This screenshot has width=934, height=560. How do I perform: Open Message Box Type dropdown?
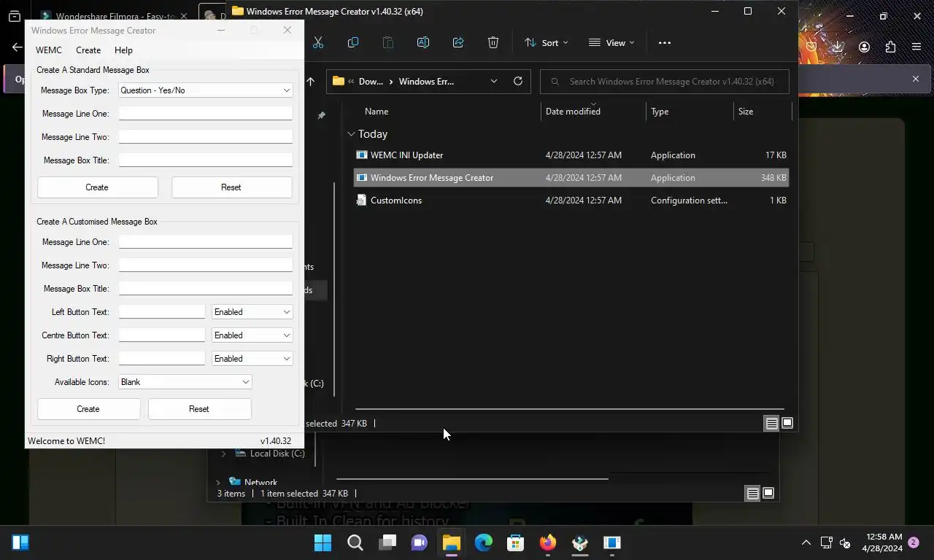click(206, 90)
